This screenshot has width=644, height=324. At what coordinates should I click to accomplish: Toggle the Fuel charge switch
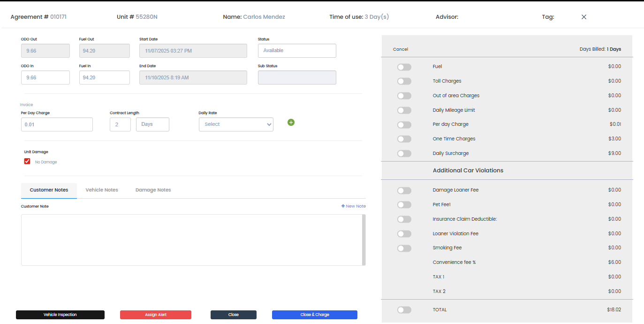[x=404, y=67]
